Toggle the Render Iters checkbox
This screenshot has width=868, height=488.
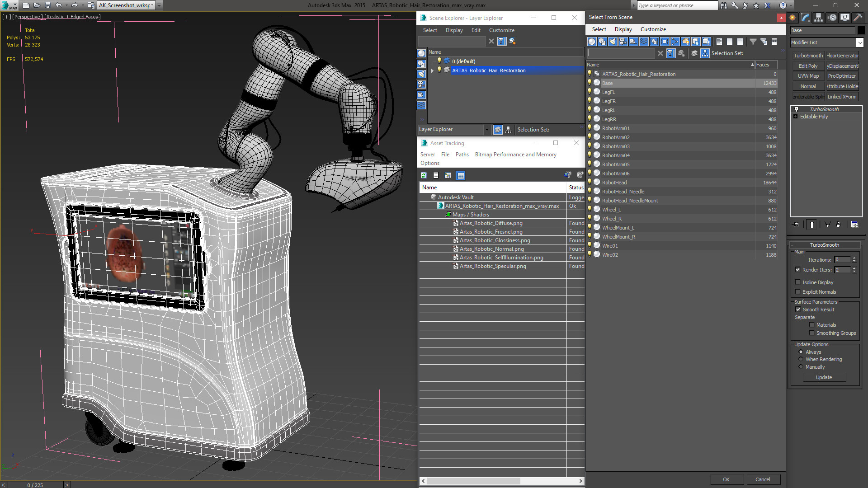(797, 270)
